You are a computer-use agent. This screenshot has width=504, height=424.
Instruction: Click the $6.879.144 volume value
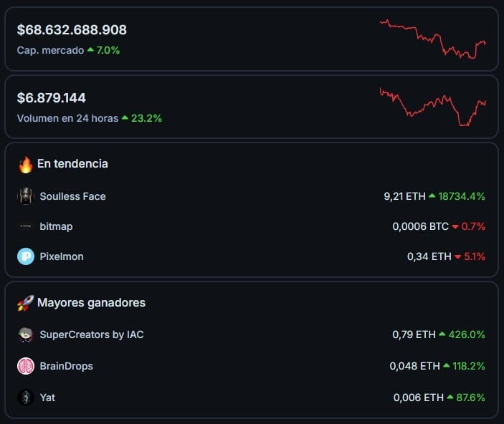click(52, 97)
